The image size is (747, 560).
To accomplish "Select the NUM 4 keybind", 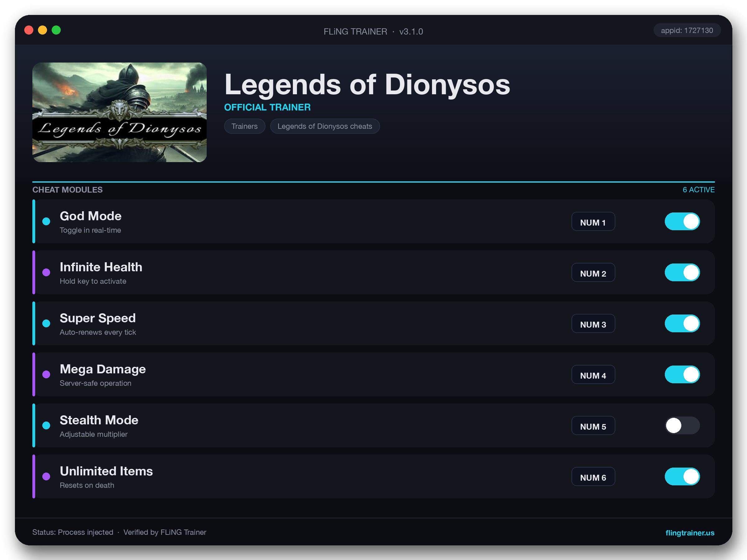I will tap(593, 374).
